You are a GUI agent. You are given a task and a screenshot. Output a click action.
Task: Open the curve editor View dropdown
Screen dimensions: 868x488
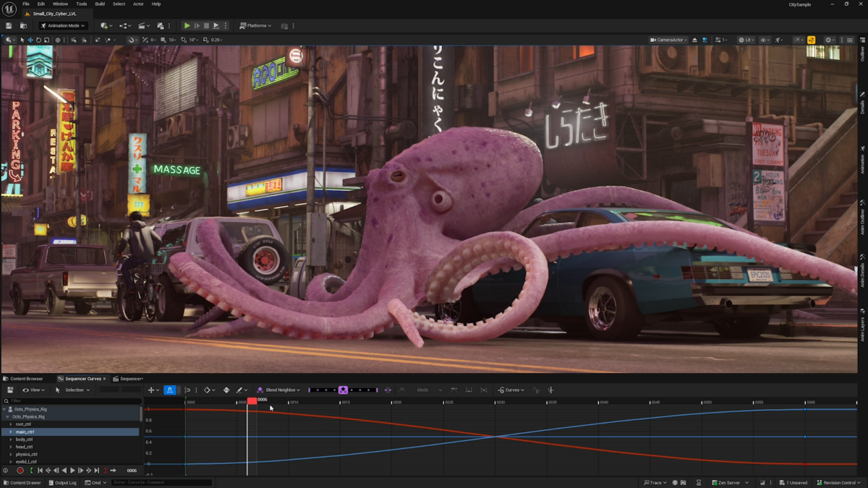click(33, 390)
